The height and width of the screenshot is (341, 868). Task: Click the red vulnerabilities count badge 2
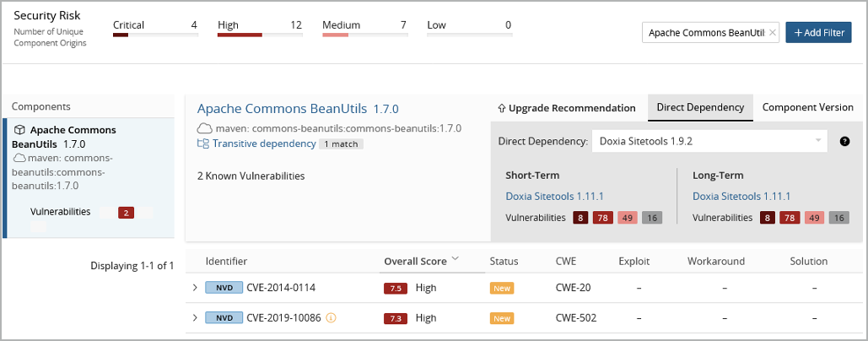coord(127,213)
